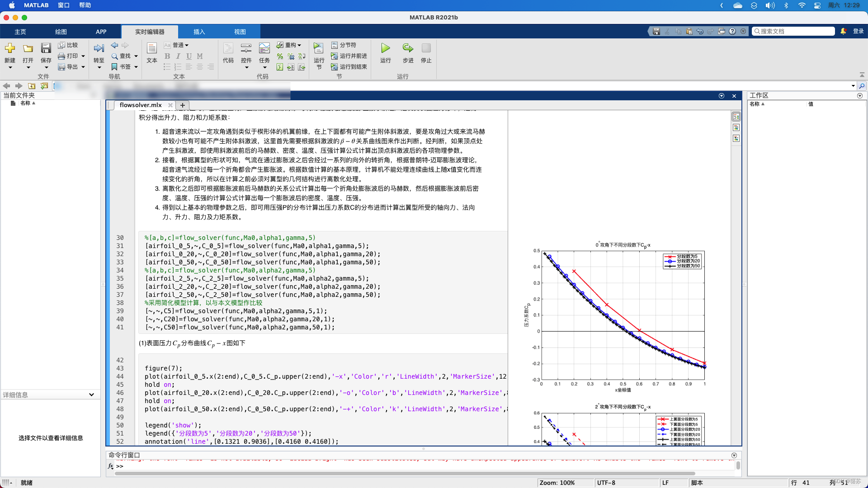This screenshot has width=868, height=488.
Task: Click the Run Section (运行节) icon
Action: click(319, 48)
